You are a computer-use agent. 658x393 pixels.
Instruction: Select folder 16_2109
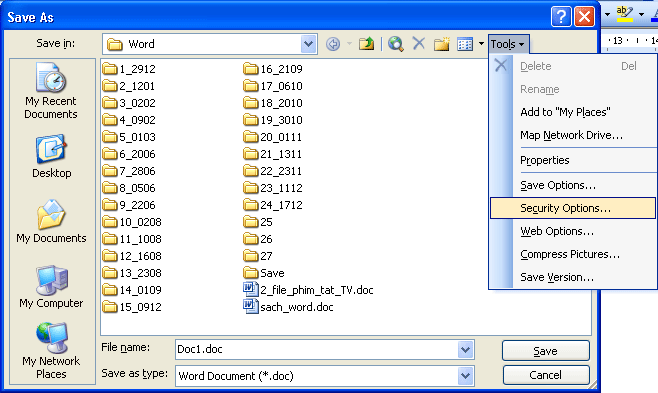coord(273,69)
